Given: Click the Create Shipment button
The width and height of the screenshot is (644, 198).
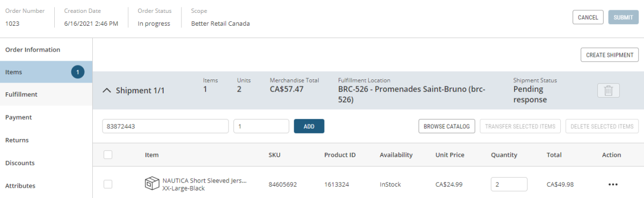Looking at the screenshot, I should 610,55.
